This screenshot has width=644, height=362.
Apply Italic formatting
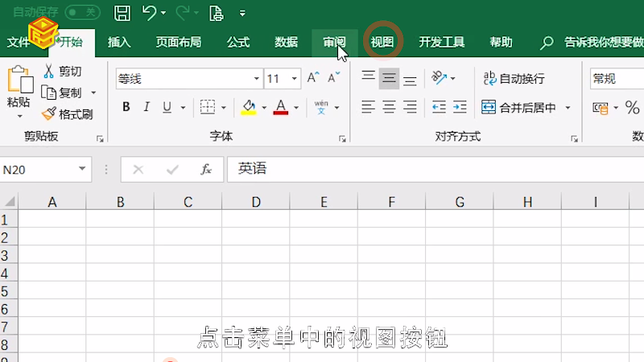click(x=147, y=107)
